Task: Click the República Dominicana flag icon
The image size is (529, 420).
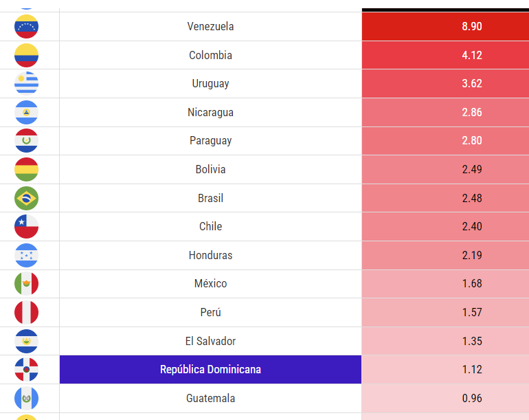Action: point(26,369)
